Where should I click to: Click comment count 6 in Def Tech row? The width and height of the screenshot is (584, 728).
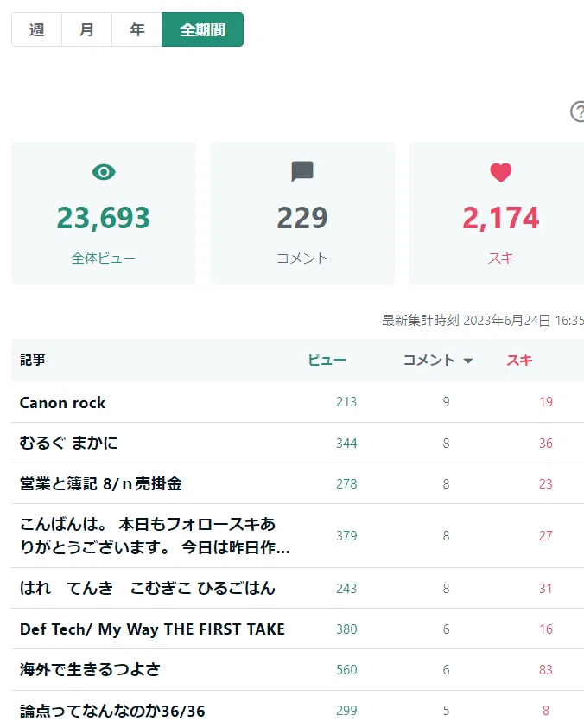[447, 629]
